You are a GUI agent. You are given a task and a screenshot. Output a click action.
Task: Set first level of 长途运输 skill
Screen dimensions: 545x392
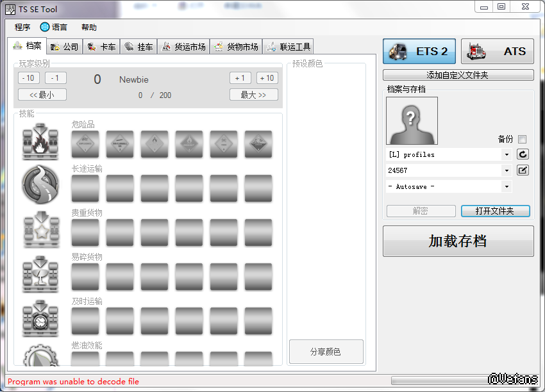pos(85,188)
